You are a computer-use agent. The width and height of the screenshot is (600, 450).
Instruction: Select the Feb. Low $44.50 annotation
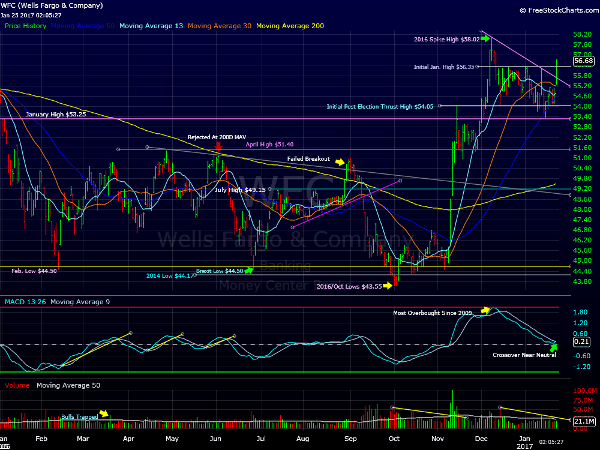coord(34,271)
